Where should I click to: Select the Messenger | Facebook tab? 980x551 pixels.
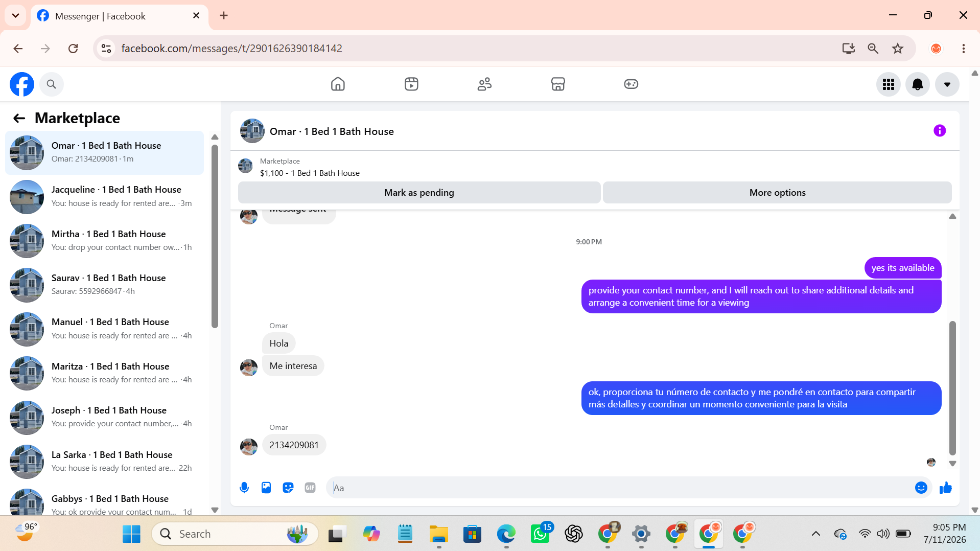tap(120, 16)
